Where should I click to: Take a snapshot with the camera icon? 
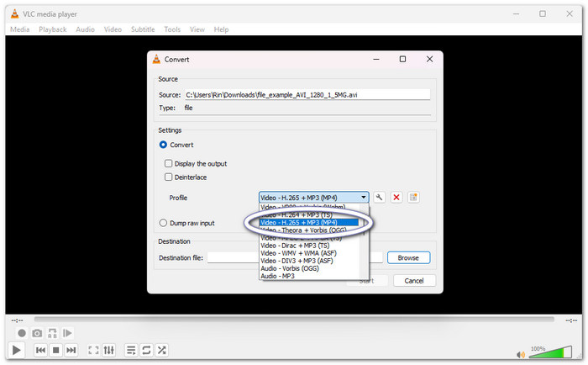tap(37, 333)
